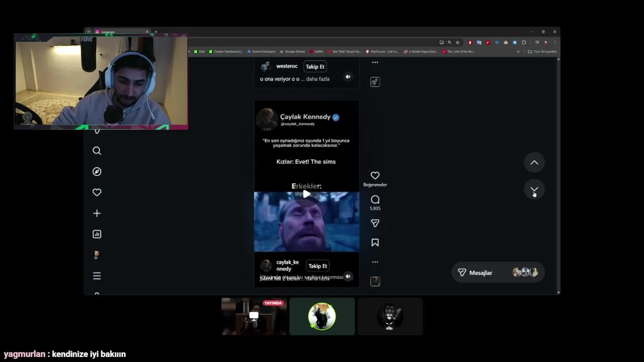Open the audio thumbnail of westeroc reel

coord(375,82)
